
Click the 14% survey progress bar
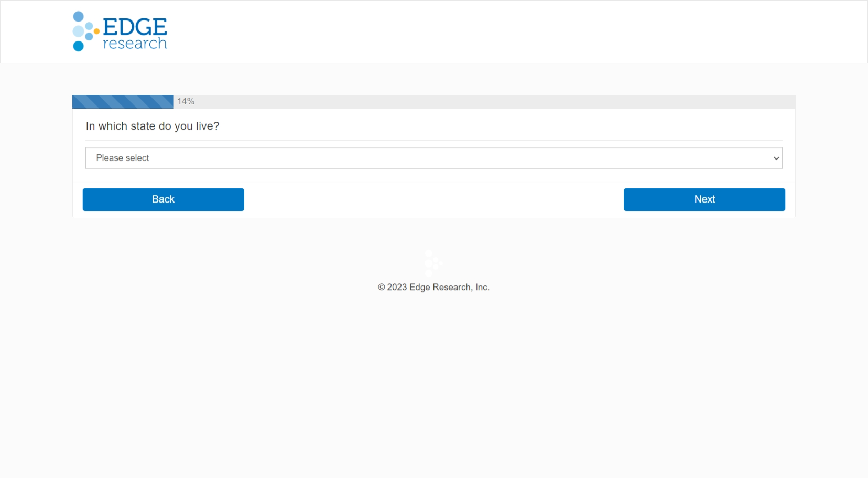[x=433, y=101]
